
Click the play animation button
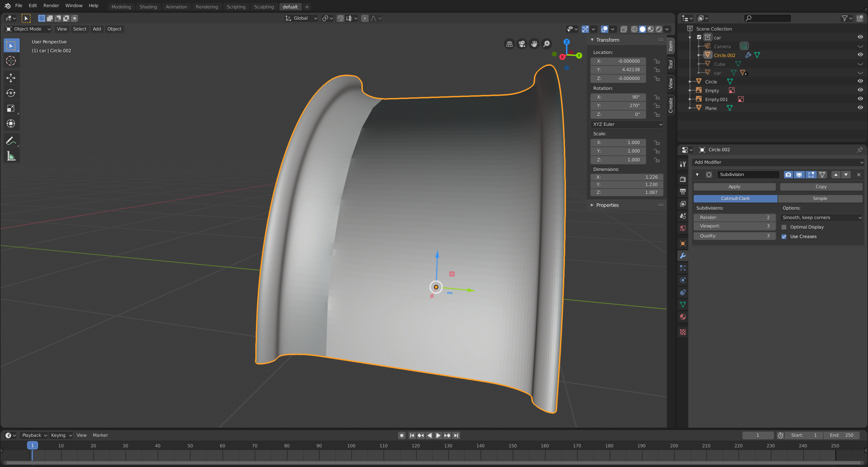coord(438,435)
